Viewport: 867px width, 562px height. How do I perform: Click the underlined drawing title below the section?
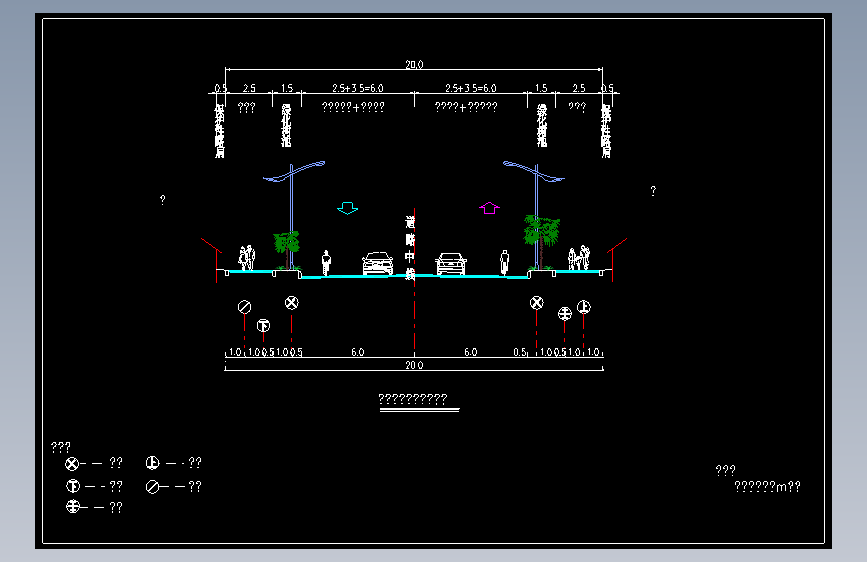click(x=413, y=398)
